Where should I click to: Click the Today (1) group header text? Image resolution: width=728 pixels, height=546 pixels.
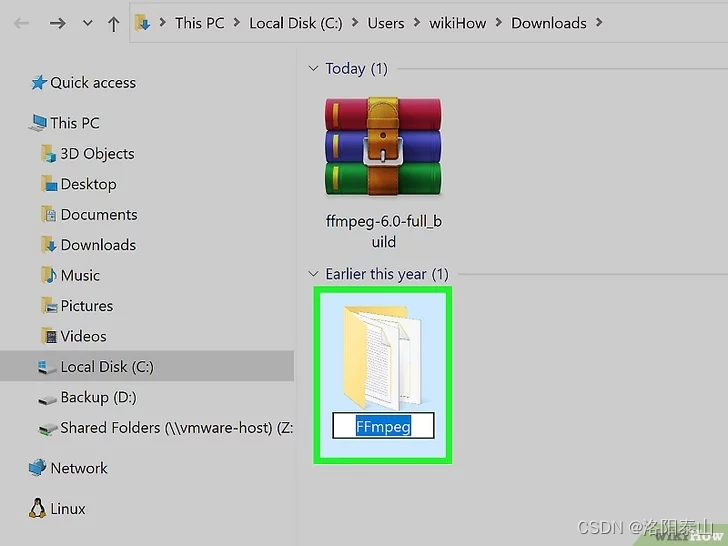click(356, 69)
